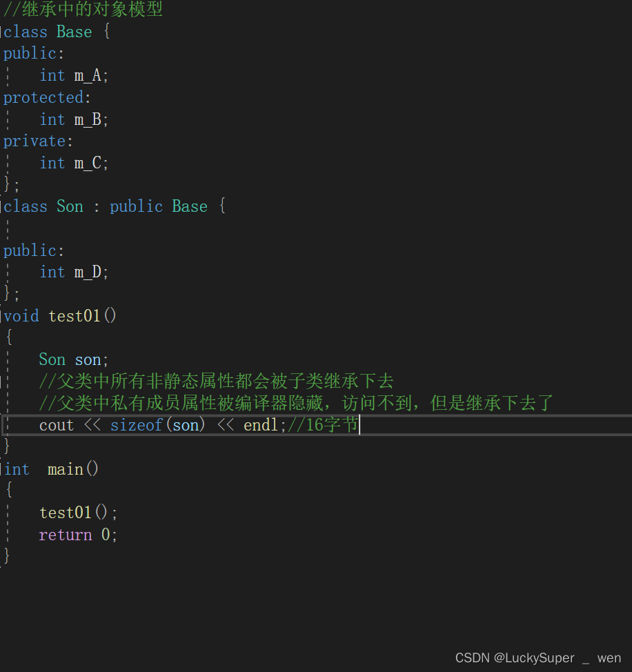This screenshot has width=632, height=672.
Task: Click the "void test01()" function header
Action: pyautogui.click(x=60, y=316)
